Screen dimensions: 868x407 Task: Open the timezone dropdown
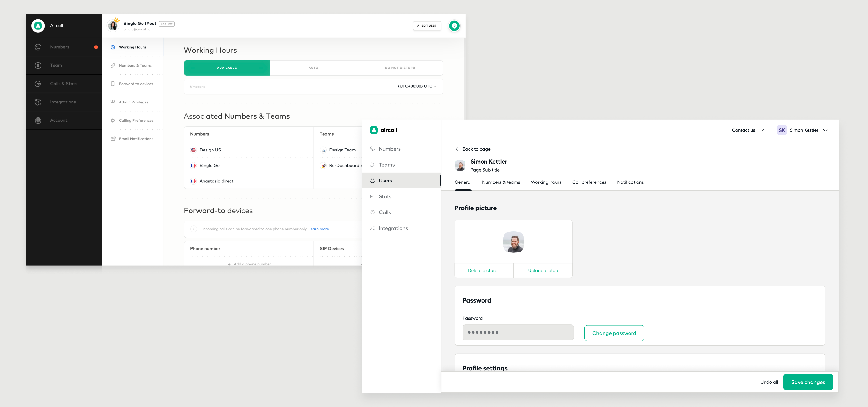(417, 86)
